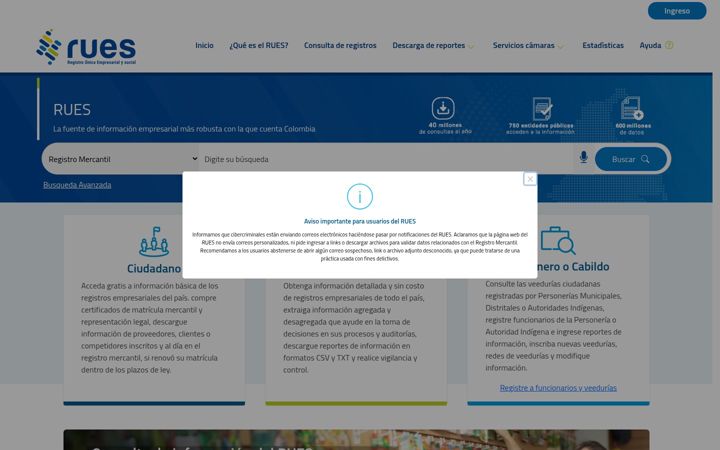Click the Ciudadano people icon
The width and height of the screenshot is (720, 450).
[154, 242]
